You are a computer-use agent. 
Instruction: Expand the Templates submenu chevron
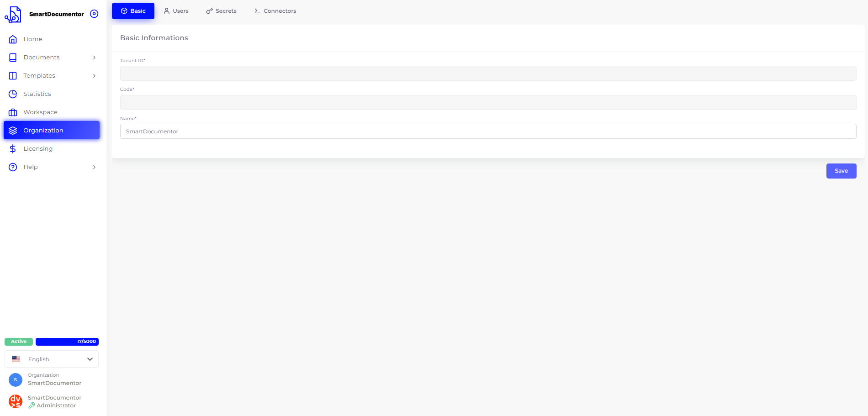pos(94,76)
